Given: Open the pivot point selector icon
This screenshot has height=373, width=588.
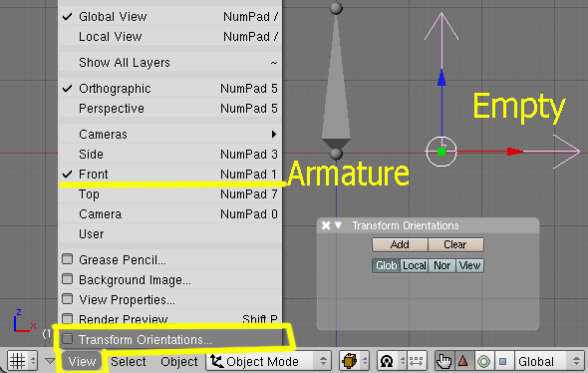Looking at the screenshot, I should click(387, 361).
